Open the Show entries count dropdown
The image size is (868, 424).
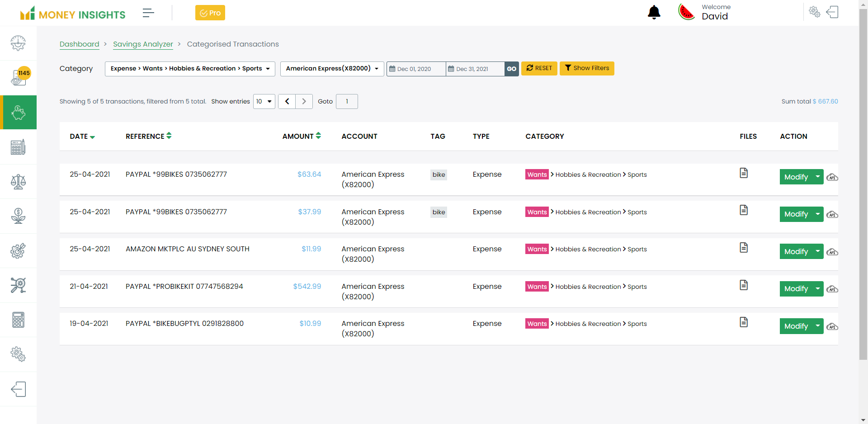(264, 101)
